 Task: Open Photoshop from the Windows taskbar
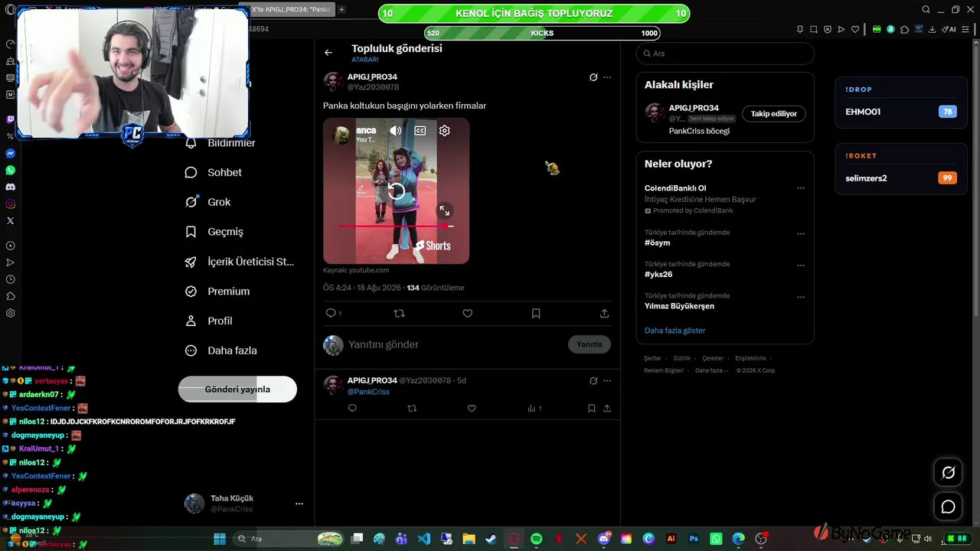693,539
